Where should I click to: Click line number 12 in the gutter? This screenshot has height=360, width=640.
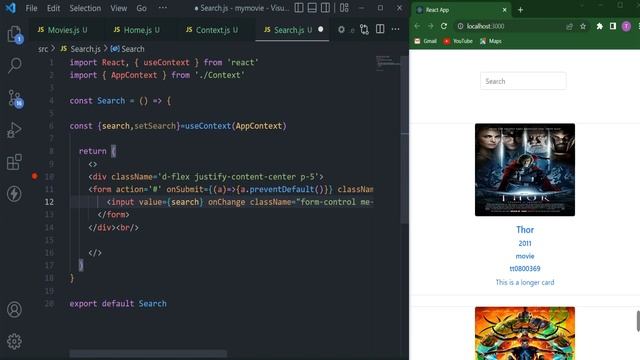pos(49,202)
